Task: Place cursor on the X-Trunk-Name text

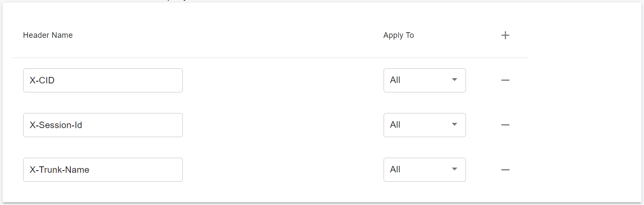Action: click(x=59, y=170)
